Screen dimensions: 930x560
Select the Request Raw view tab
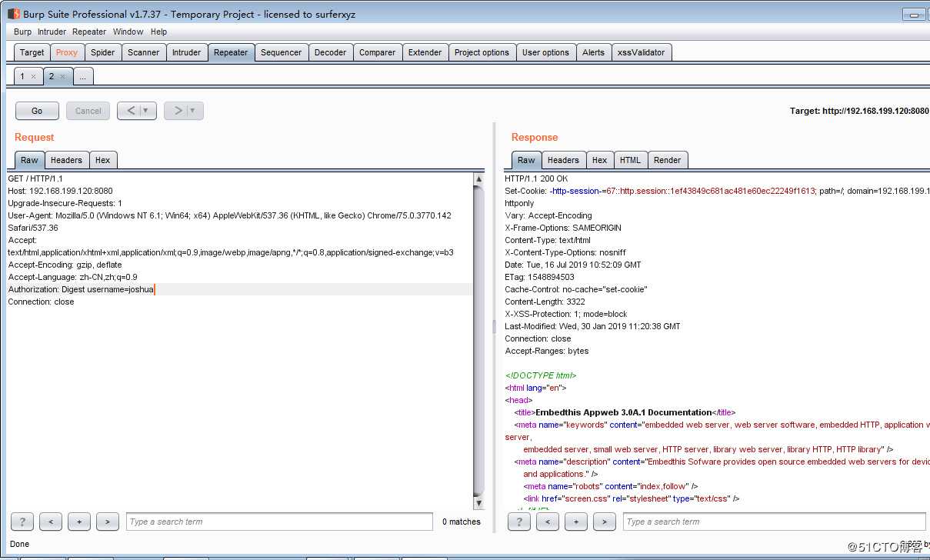[x=30, y=160]
